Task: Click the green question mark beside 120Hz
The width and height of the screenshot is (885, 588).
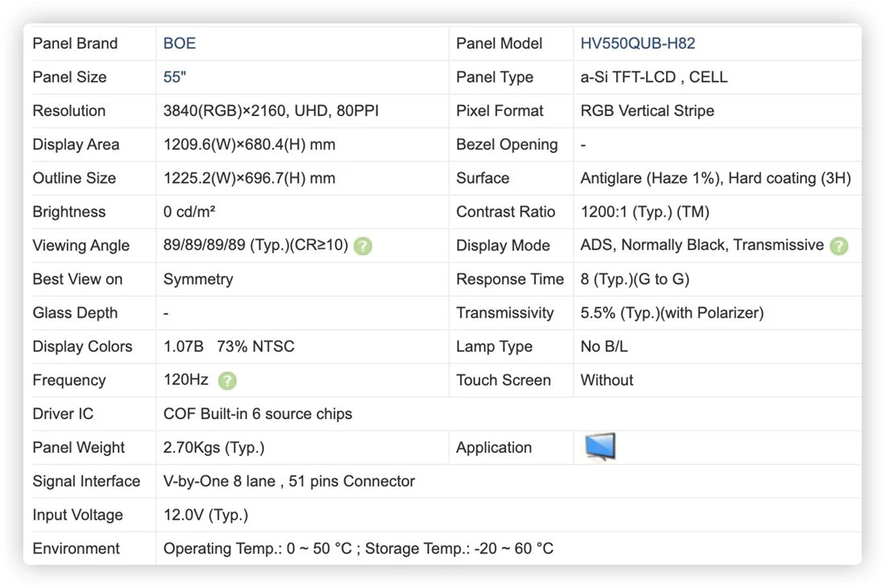Action: (228, 381)
